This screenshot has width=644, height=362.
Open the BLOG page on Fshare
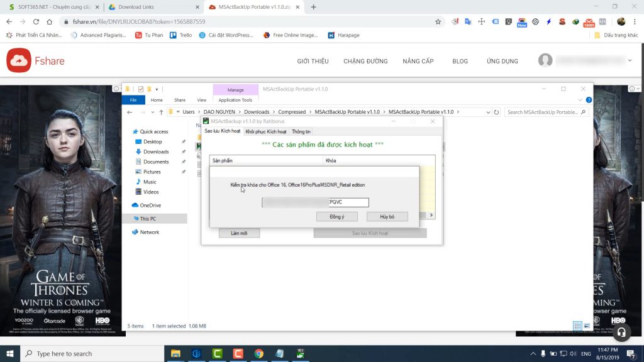pos(460,61)
